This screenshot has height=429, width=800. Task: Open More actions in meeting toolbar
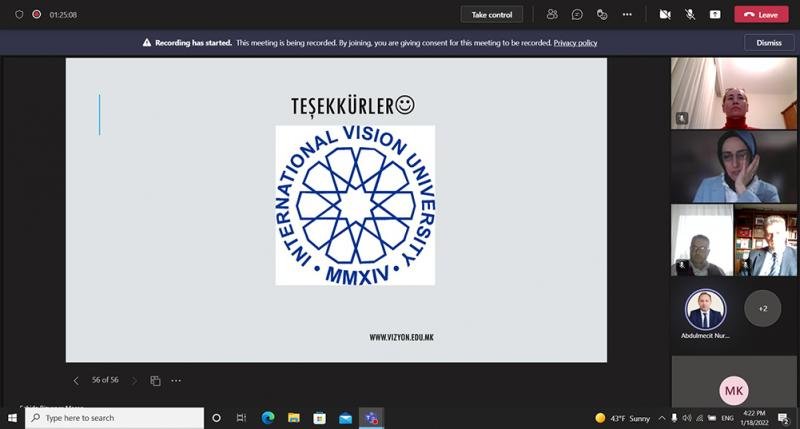627,14
